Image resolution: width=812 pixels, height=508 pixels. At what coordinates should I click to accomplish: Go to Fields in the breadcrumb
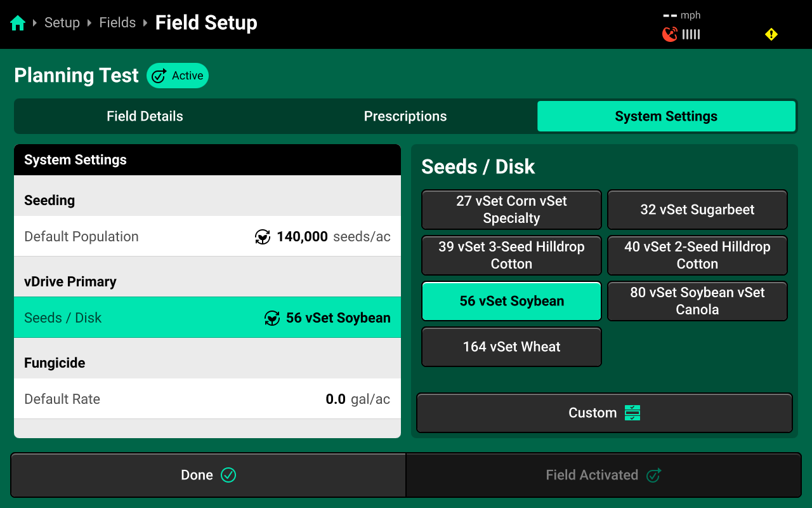tap(117, 23)
